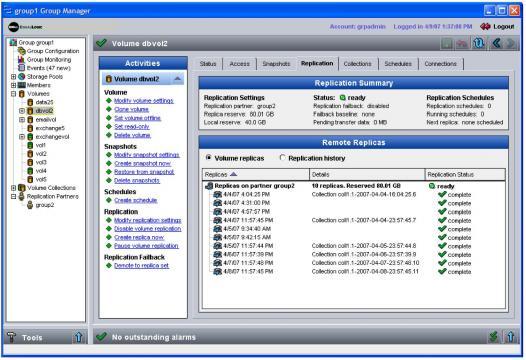Viewport: 526px width, 360px height.
Task: Click the Storage Pools globe icon
Action: (21, 76)
